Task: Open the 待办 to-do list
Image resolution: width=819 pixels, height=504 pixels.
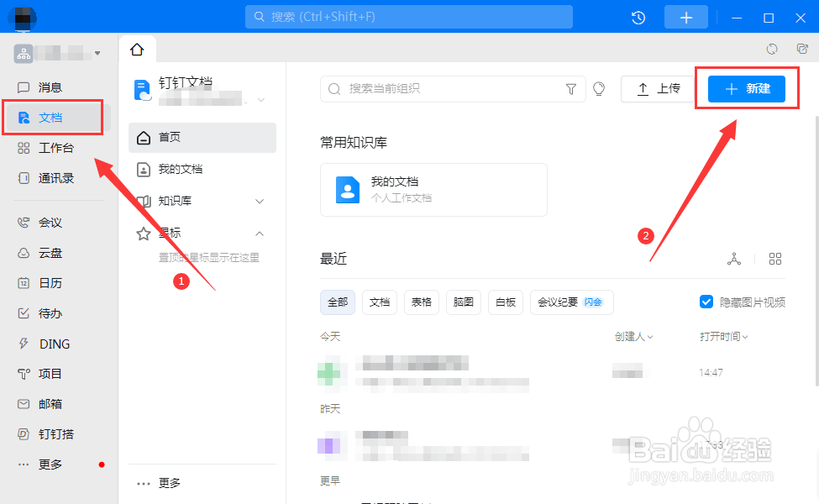Action: coord(40,313)
